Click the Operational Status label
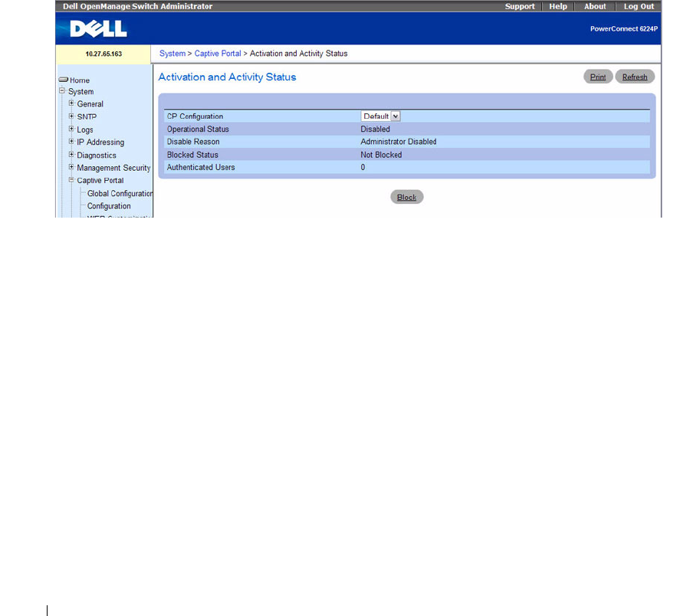Image resolution: width=690 pixels, height=616 pixels. [x=198, y=129]
